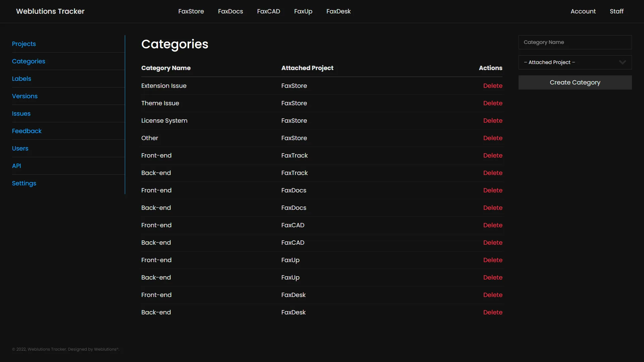Delete the Extension Issue category
644x362 pixels.
pyautogui.click(x=493, y=85)
